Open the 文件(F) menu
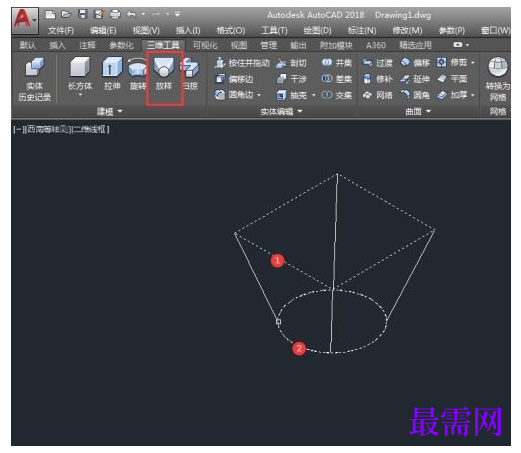 click(61, 31)
